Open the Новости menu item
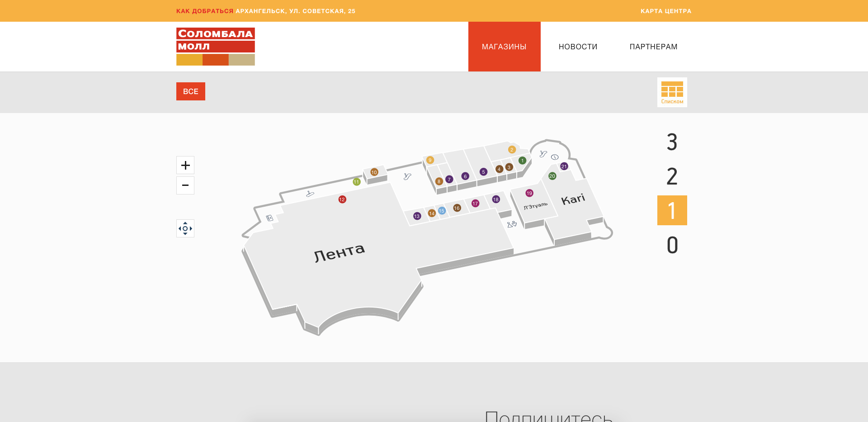868x422 pixels. click(x=578, y=47)
